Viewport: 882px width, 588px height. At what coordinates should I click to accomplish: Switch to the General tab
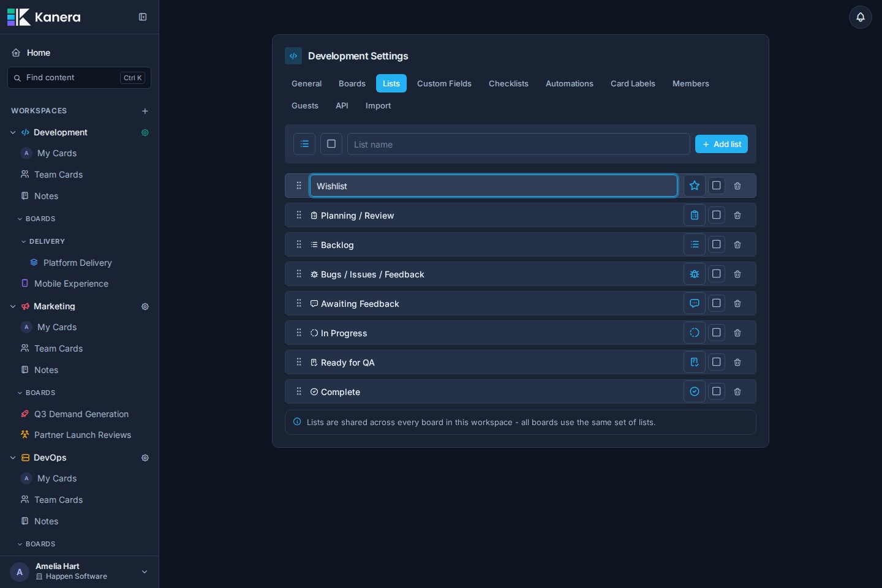pyautogui.click(x=306, y=83)
